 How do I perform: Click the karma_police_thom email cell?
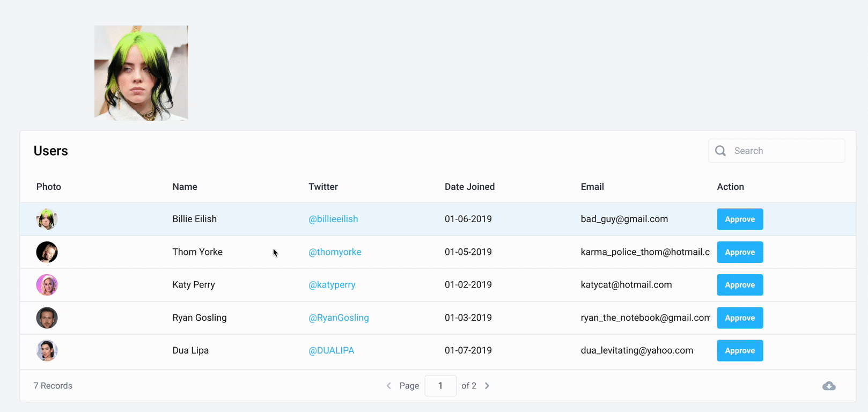645,252
